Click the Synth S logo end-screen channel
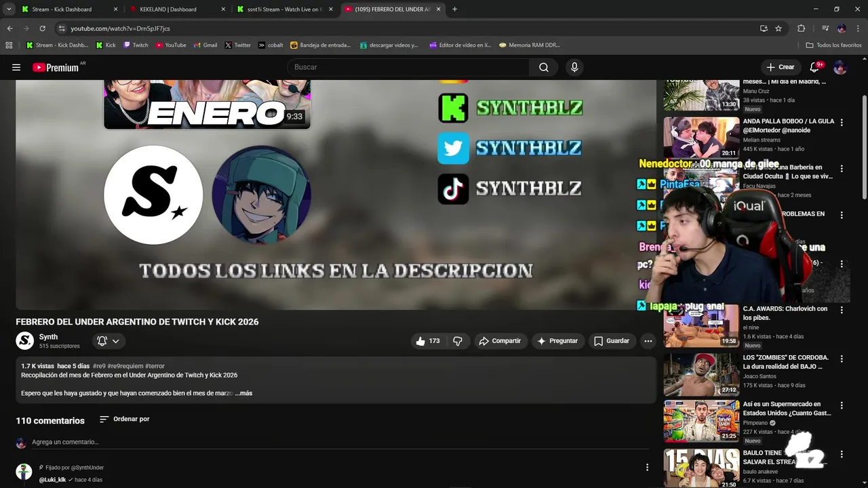 [153, 195]
